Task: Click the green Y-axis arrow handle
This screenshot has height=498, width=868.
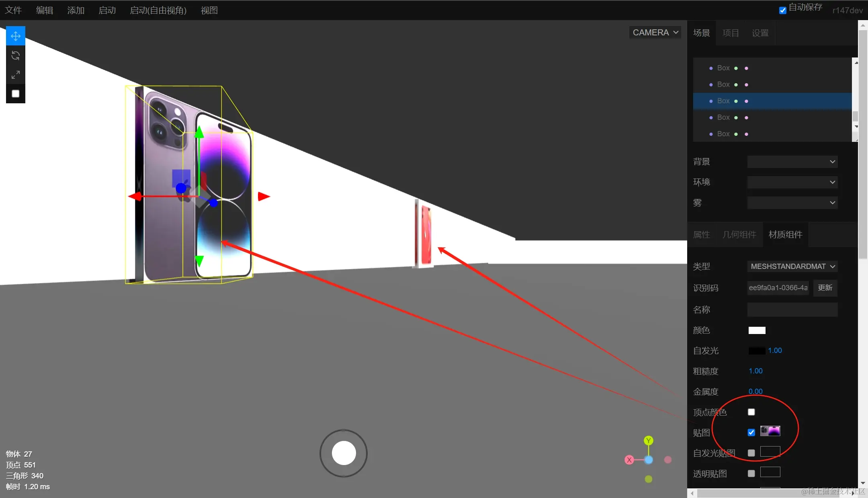Action: coord(199,133)
